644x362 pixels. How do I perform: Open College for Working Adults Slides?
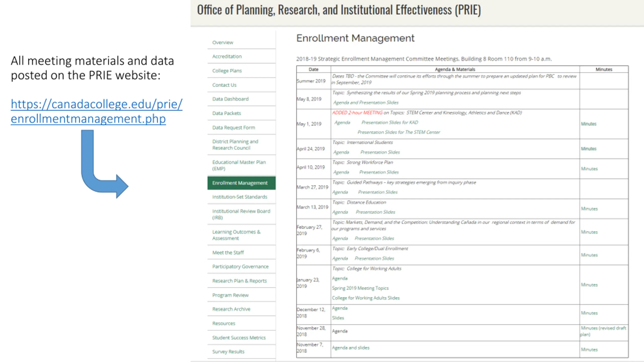(366, 298)
